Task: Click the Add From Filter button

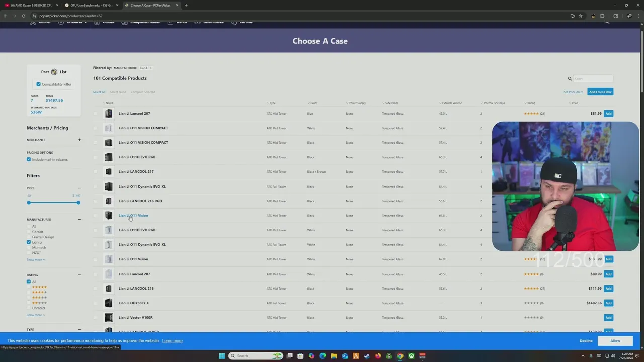Action: pos(600,92)
